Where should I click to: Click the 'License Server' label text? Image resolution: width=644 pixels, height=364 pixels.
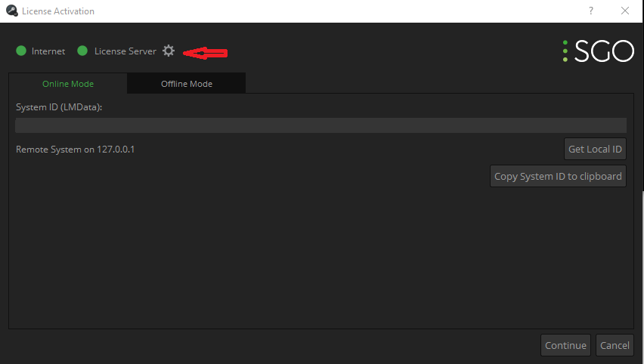pos(125,51)
